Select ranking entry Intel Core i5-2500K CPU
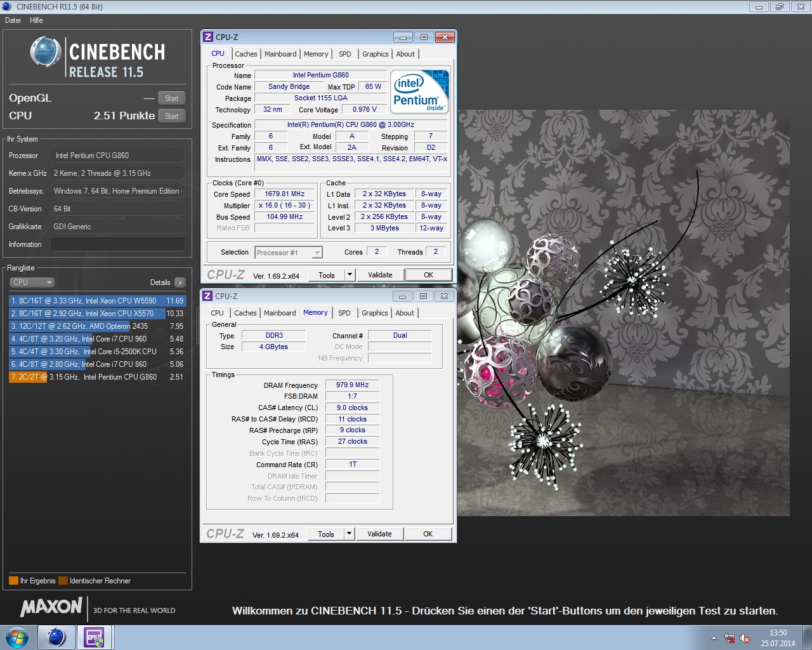Viewport: 812px width, 650px height. (98, 352)
